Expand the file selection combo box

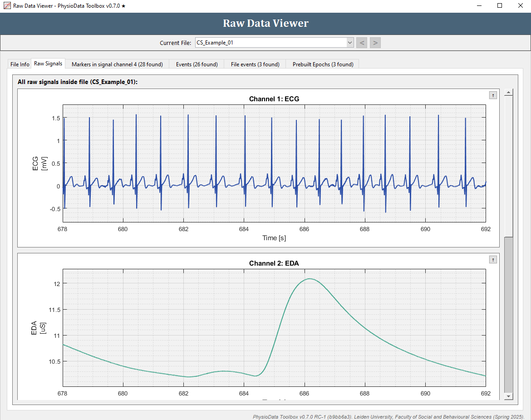pos(349,42)
